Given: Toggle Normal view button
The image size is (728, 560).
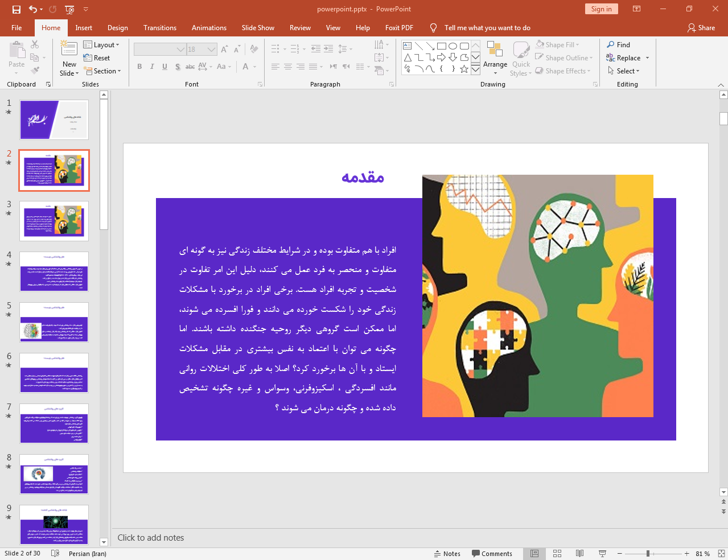Looking at the screenshot, I should (x=534, y=553).
